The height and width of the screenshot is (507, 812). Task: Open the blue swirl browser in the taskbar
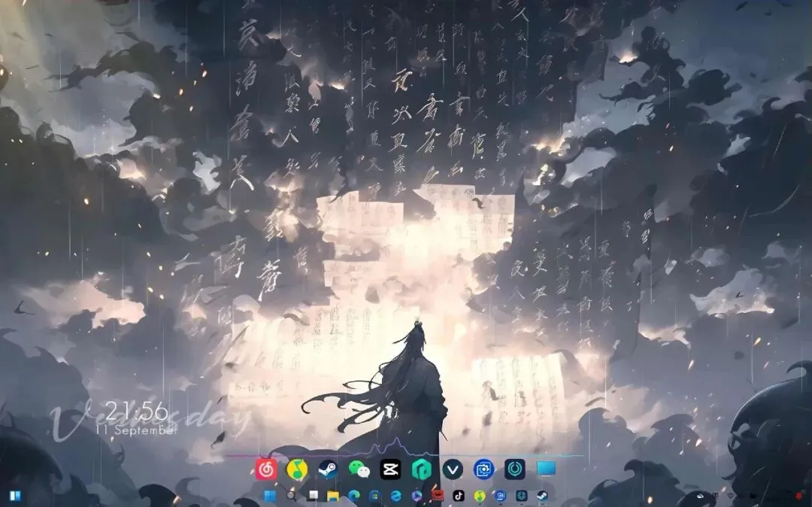[395, 496]
